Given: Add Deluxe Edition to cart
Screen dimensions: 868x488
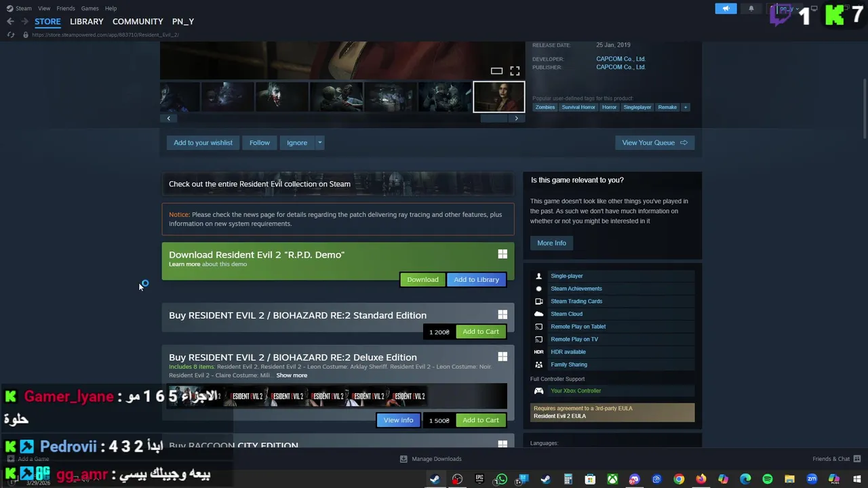Looking at the screenshot, I should [x=481, y=420].
